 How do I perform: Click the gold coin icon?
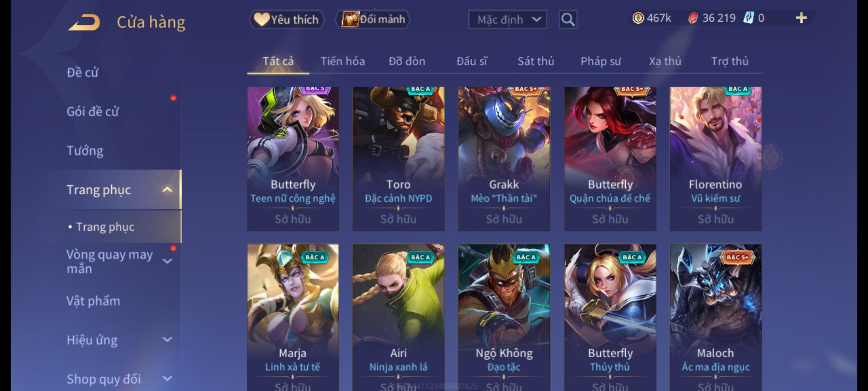638,18
